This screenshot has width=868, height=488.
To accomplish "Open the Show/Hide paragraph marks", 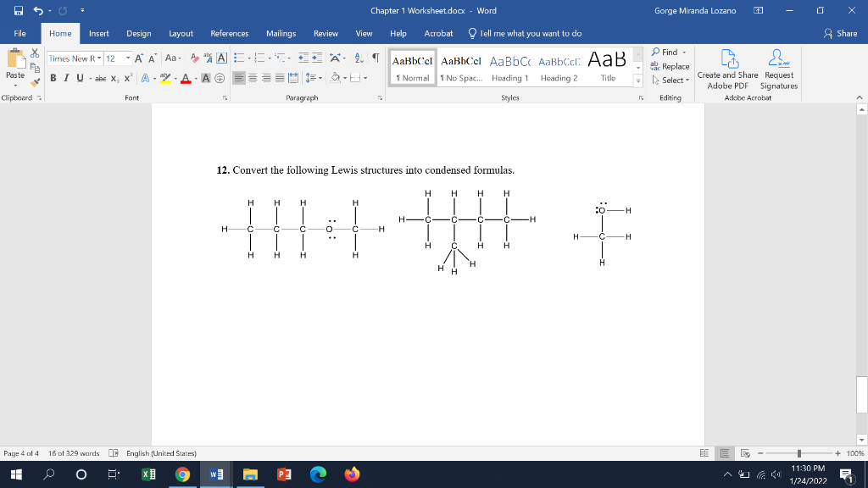I will (376, 58).
